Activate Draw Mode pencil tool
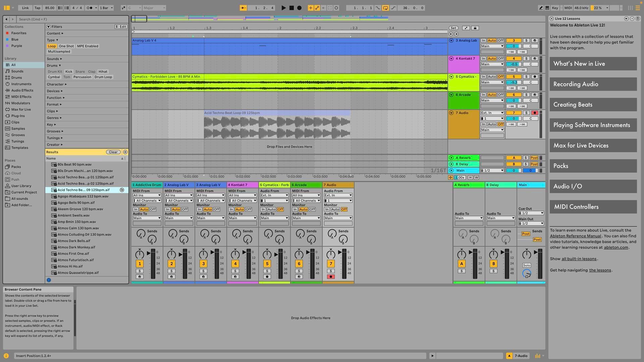 point(541,8)
